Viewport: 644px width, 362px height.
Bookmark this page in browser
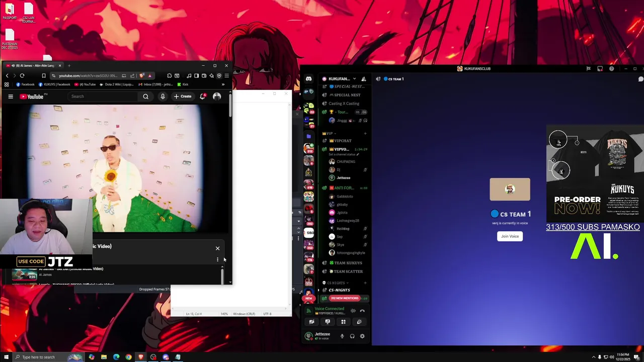[44, 75]
